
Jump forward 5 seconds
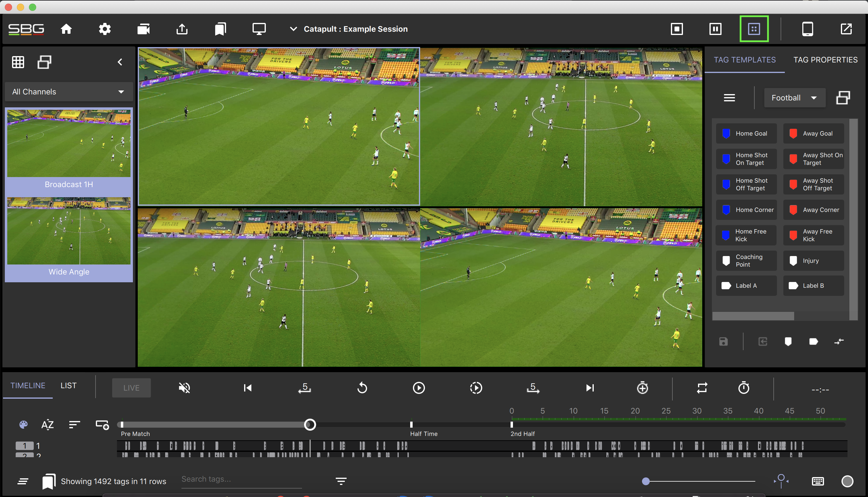533,388
